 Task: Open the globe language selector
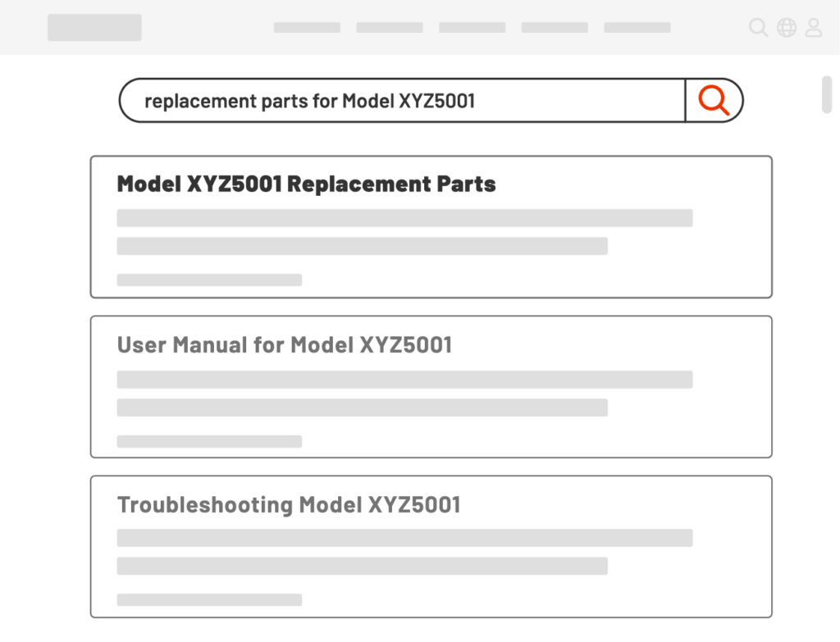coord(786,28)
